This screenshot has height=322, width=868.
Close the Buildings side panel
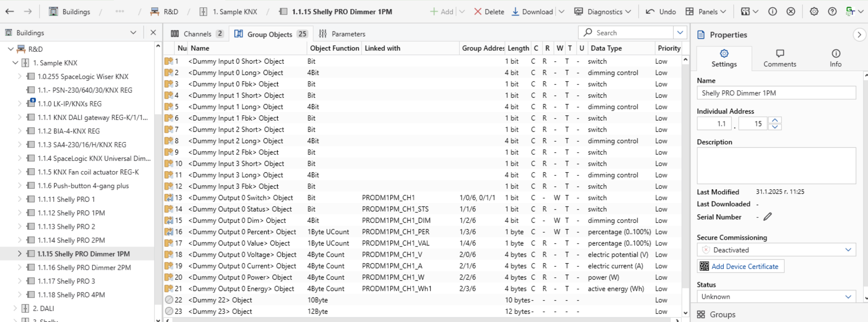click(x=153, y=32)
